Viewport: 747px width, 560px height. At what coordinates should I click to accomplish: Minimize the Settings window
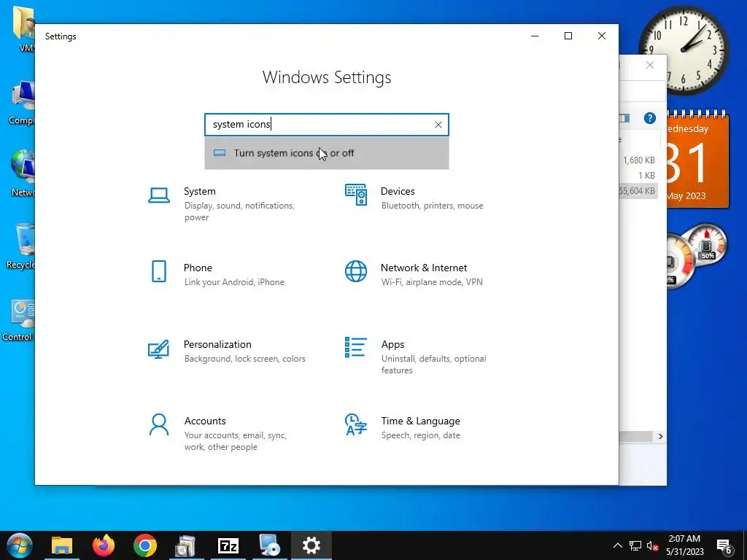[535, 36]
